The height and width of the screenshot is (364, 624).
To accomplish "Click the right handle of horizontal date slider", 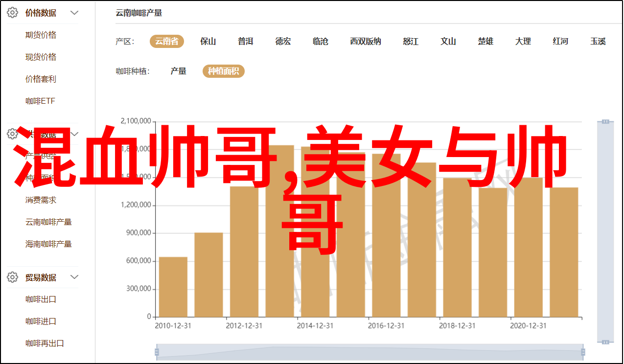I will pyautogui.click(x=582, y=352).
